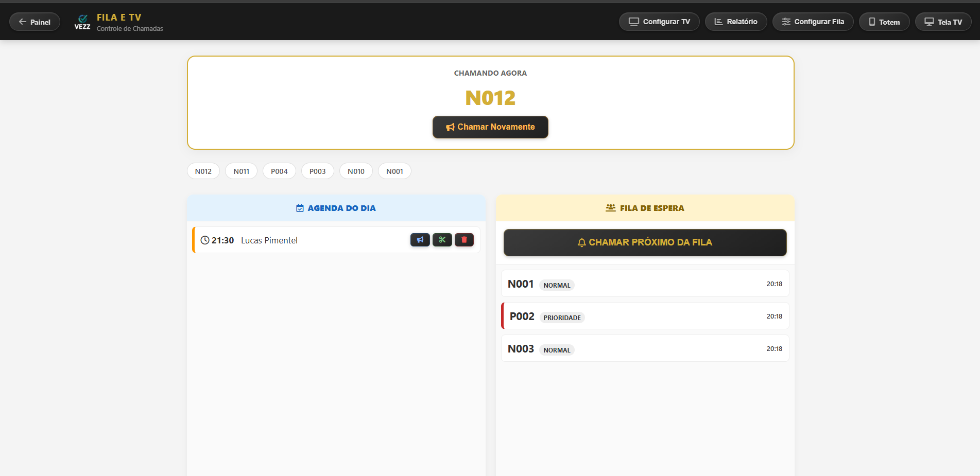Select priority ticket P002 in waiting queue
The height and width of the screenshot is (476, 980).
[x=645, y=316]
